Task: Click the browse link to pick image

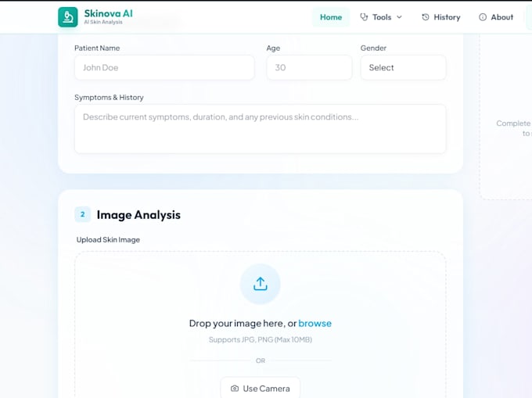Action: coord(315,323)
